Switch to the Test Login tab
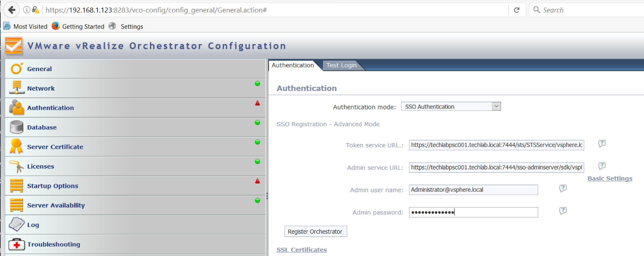644x256 pixels. tap(341, 65)
